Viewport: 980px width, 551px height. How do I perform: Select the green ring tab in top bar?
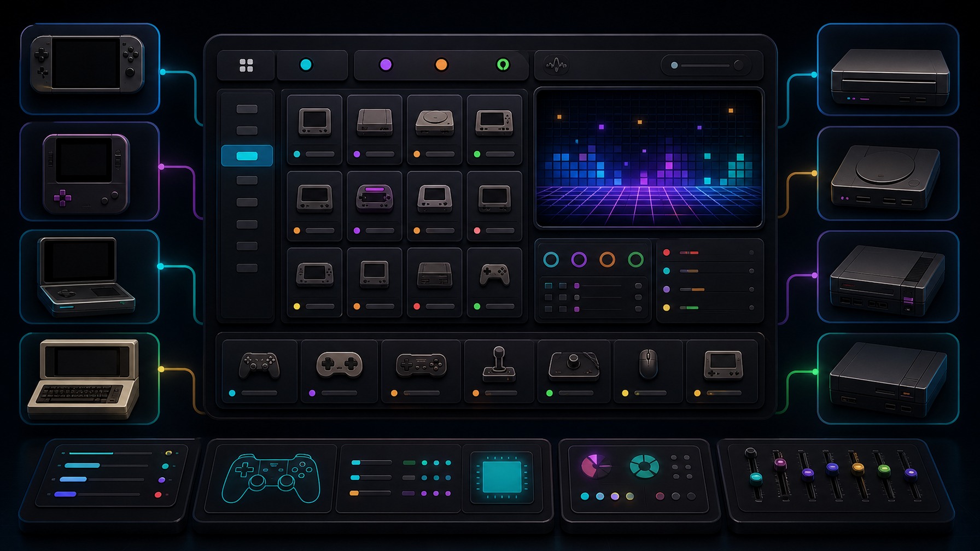pos(503,65)
